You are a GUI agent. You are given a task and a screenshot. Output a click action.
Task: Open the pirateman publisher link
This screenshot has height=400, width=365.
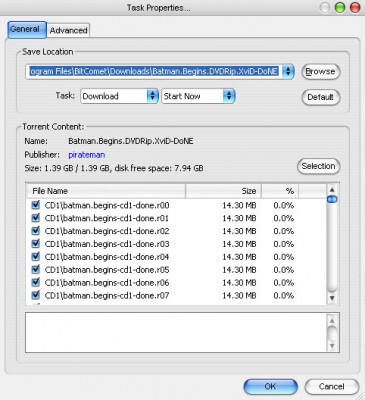pos(87,155)
